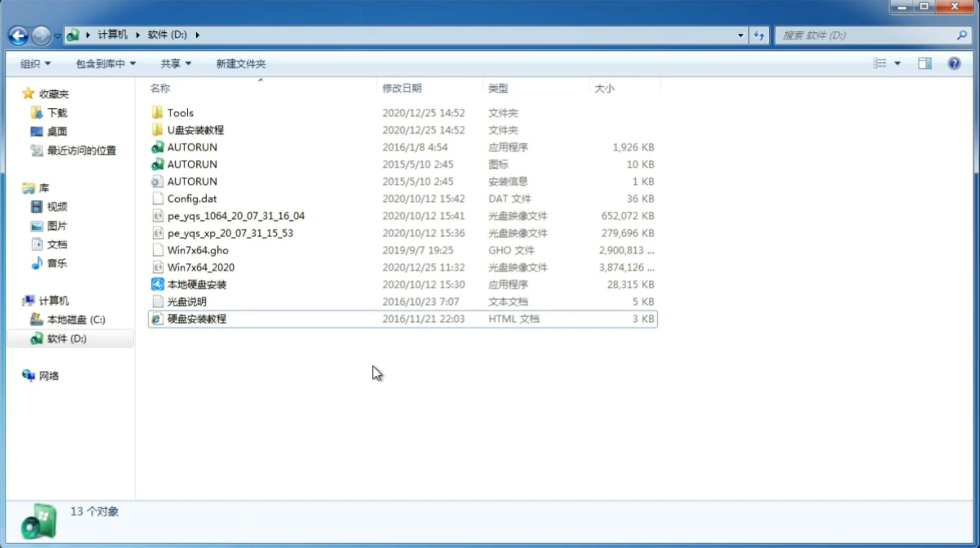Open Win7x64.gho backup file

point(198,250)
